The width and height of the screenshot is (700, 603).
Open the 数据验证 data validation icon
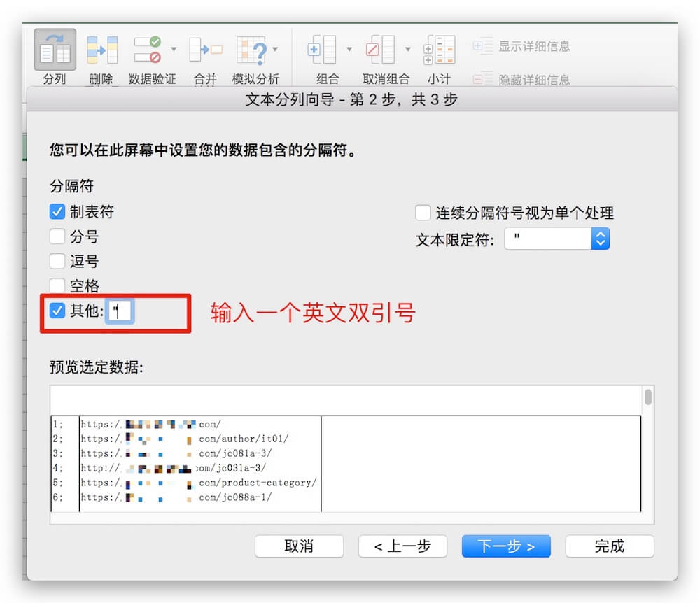147,50
